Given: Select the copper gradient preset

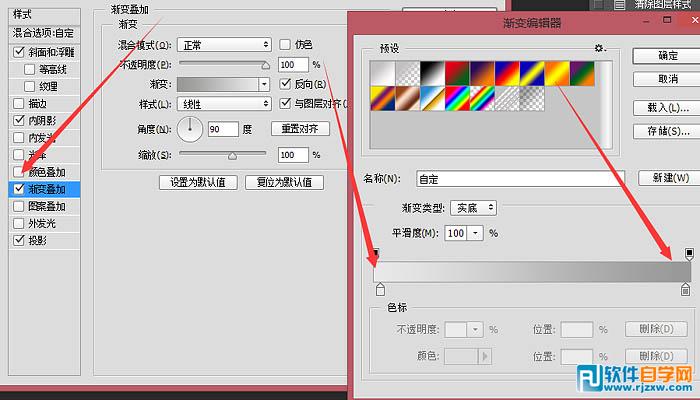Looking at the screenshot, I should pos(408,99).
